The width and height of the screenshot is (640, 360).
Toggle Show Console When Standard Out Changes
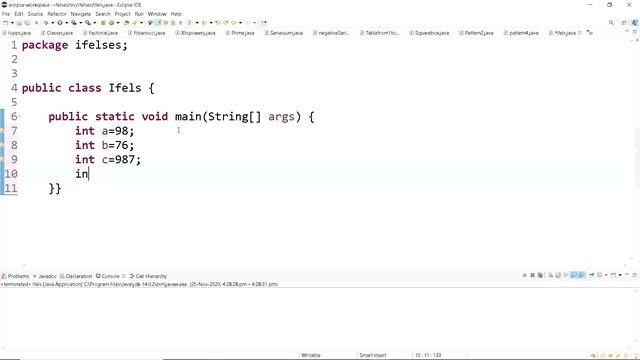[x=573, y=276]
